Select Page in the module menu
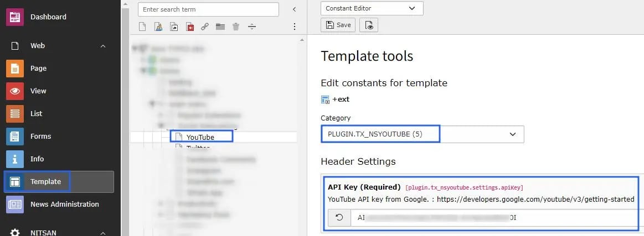Image resolution: width=644 pixels, height=236 pixels. pos(38,69)
